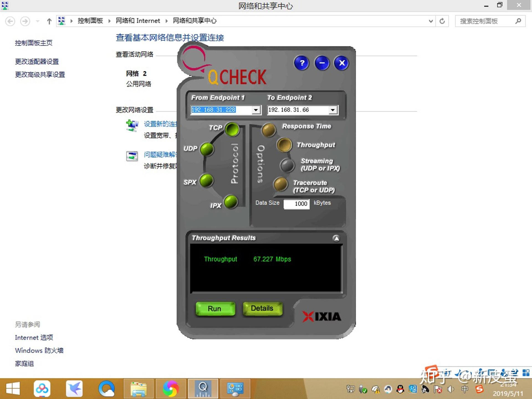532x399 pixels.
Task: Collapse the Throughput Results panel
Action: [336, 238]
